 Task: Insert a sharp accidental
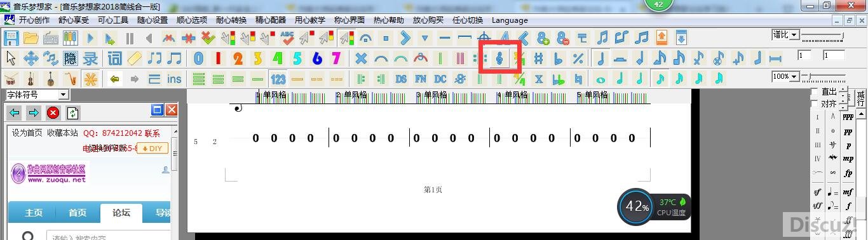(x=539, y=58)
